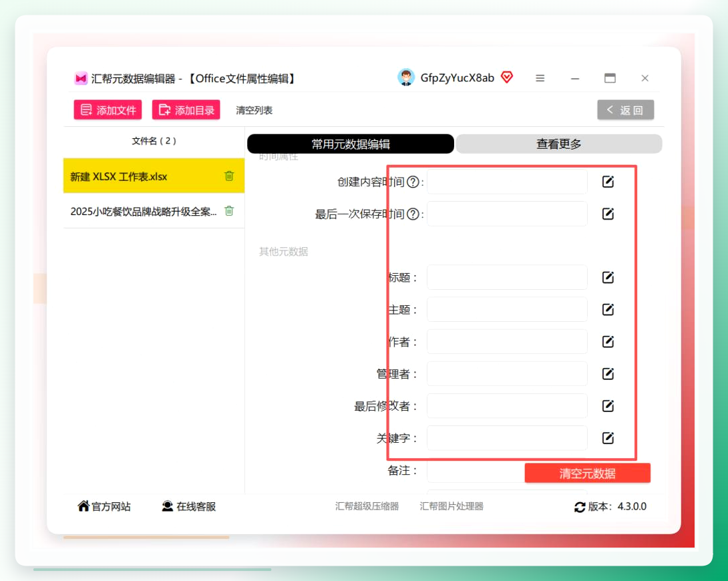Delete 新建 XLSX 工作表.xlsx with trash icon
The image size is (728, 581).
tap(229, 176)
